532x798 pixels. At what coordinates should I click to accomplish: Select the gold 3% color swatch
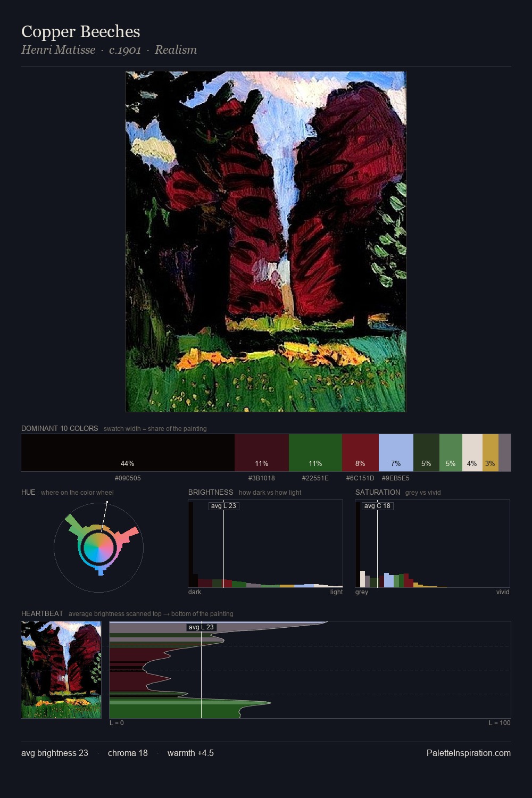pyautogui.click(x=491, y=453)
